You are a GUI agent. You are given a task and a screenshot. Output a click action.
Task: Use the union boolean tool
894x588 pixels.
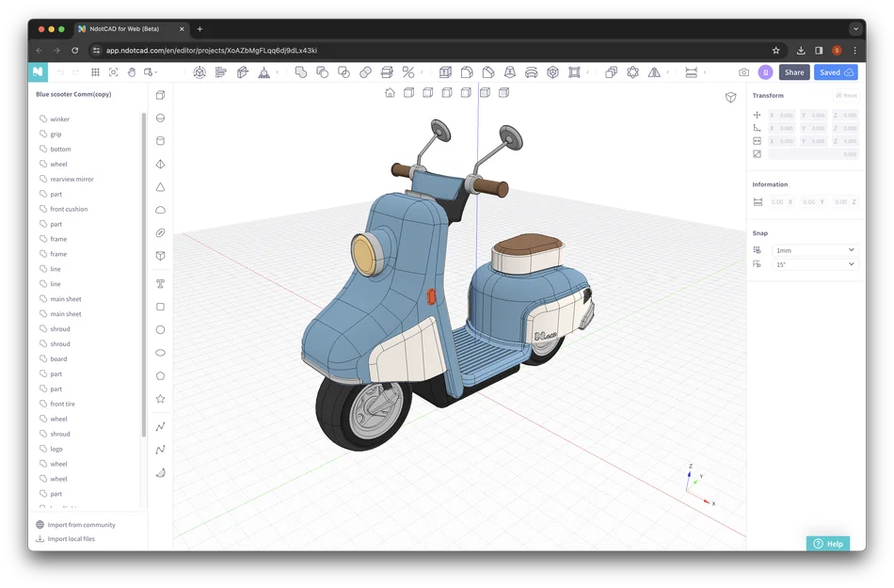300,72
